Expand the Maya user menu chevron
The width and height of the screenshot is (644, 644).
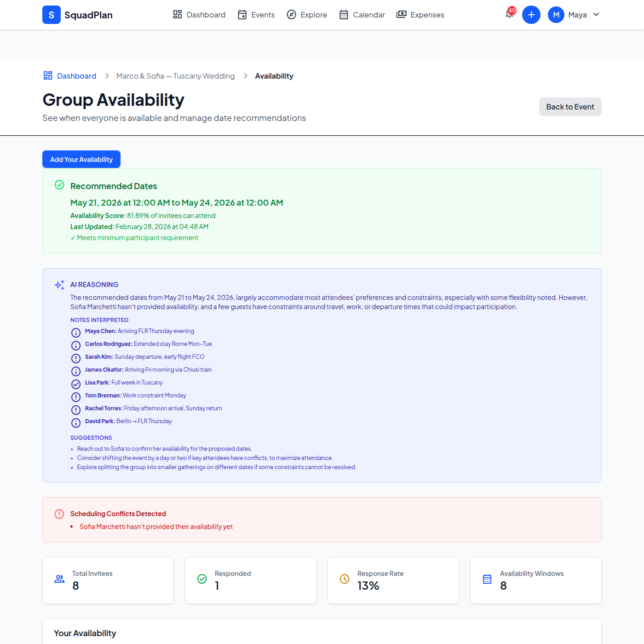596,15
